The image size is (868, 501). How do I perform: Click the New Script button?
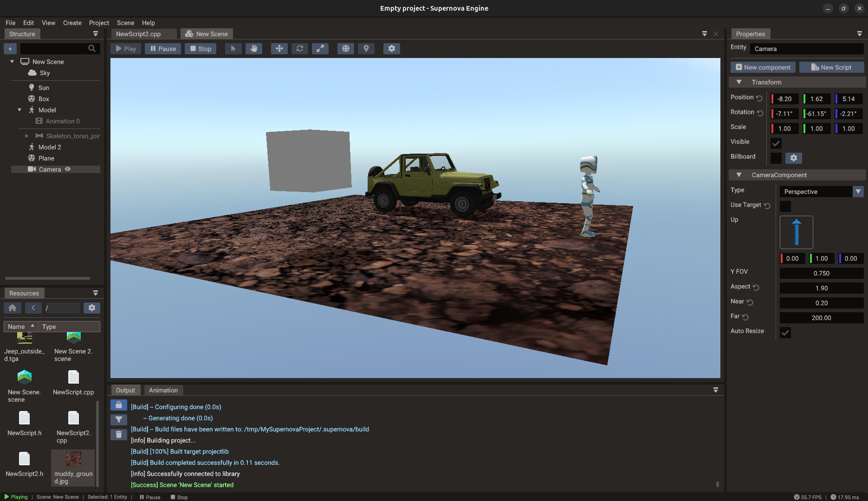click(831, 67)
